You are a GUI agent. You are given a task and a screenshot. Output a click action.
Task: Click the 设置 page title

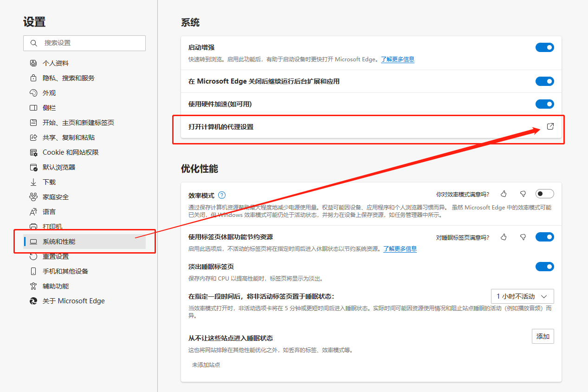[34, 21]
